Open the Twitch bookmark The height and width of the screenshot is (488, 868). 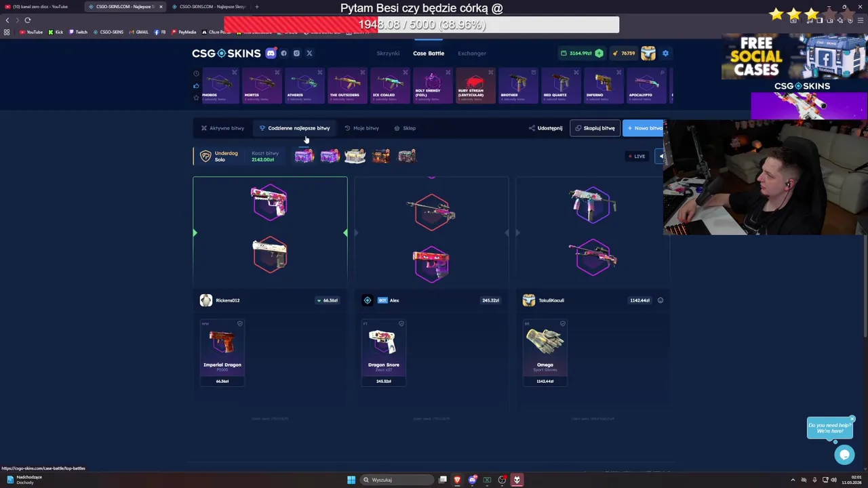(x=78, y=32)
